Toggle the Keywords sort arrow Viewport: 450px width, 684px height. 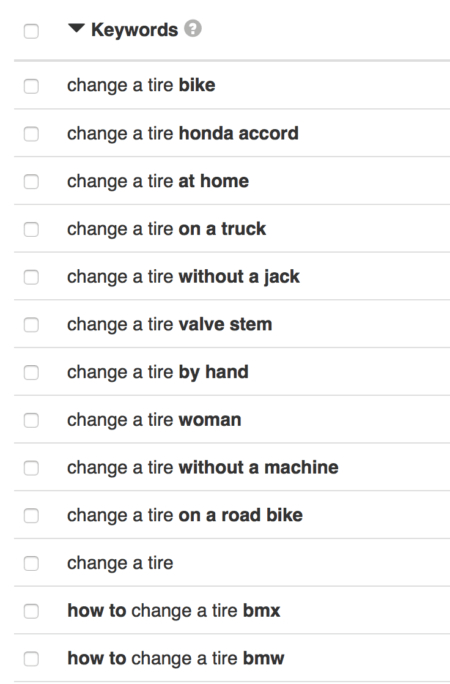pos(76,29)
